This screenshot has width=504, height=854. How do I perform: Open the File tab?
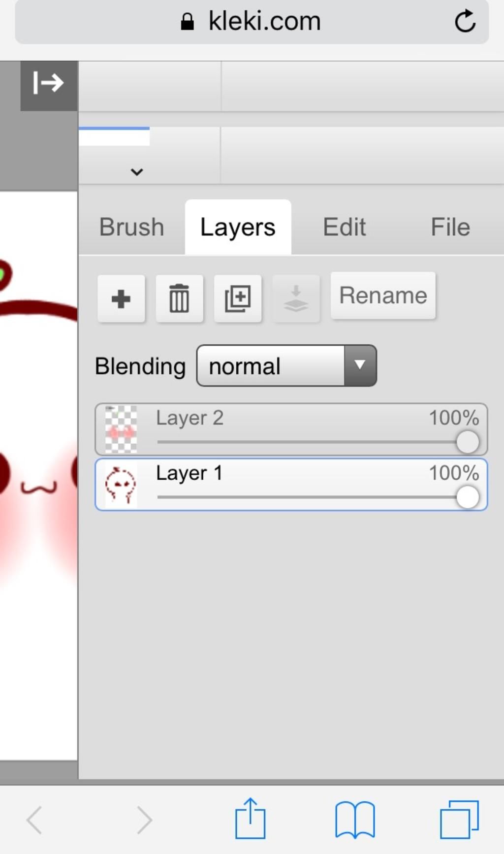(x=450, y=227)
